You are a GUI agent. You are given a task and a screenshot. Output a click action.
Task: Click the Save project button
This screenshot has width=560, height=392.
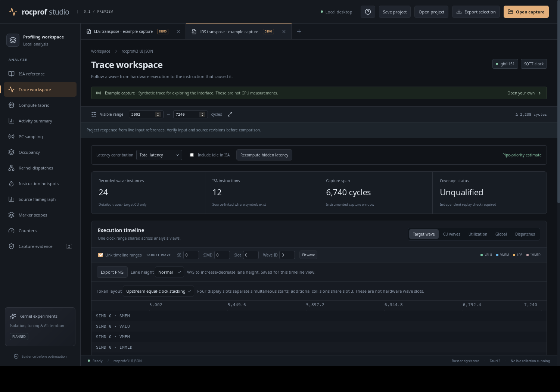[x=395, y=12]
